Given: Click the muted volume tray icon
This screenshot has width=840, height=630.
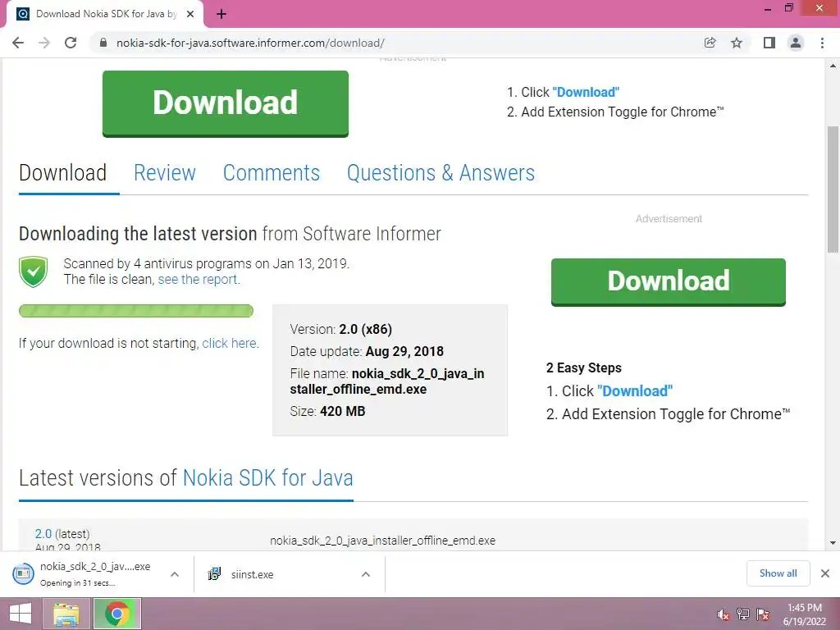Looking at the screenshot, I should click(x=724, y=614).
